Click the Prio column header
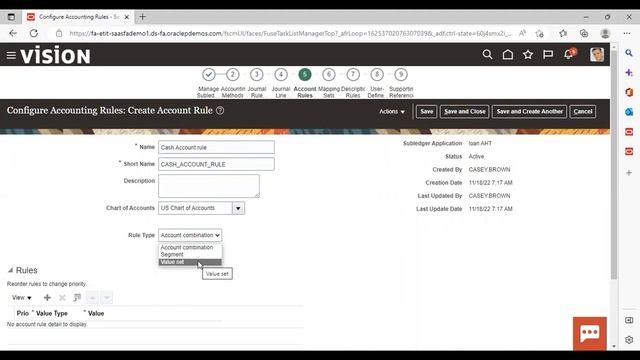 [x=22, y=313]
